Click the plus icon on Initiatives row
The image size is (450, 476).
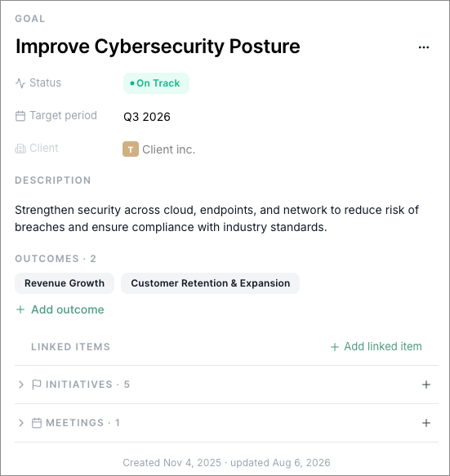(x=426, y=385)
